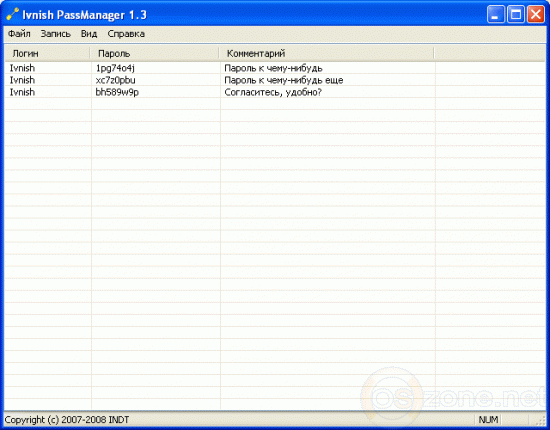Select login Ivnish in the xc7z0pbu row
Viewport: 550px width, 430px height.
pos(22,80)
